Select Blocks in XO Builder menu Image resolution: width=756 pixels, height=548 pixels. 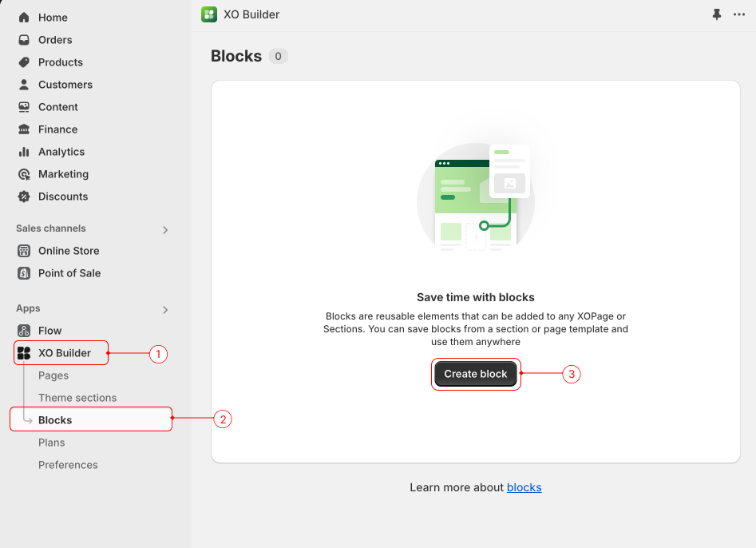(x=55, y=420)
